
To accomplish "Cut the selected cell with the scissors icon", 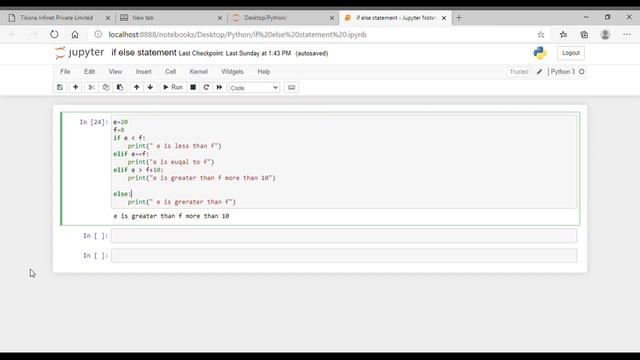I will [x=91, y=87].
